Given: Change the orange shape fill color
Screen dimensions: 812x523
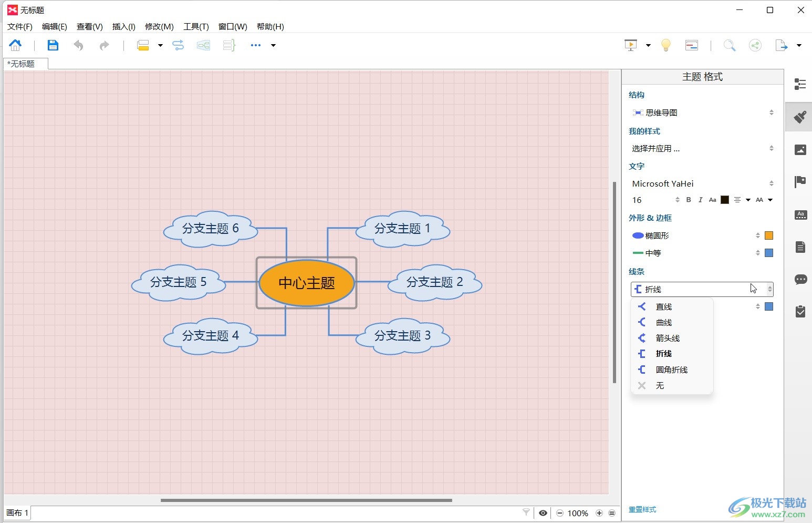Looking at the screenshot, I should pos(769,235).
